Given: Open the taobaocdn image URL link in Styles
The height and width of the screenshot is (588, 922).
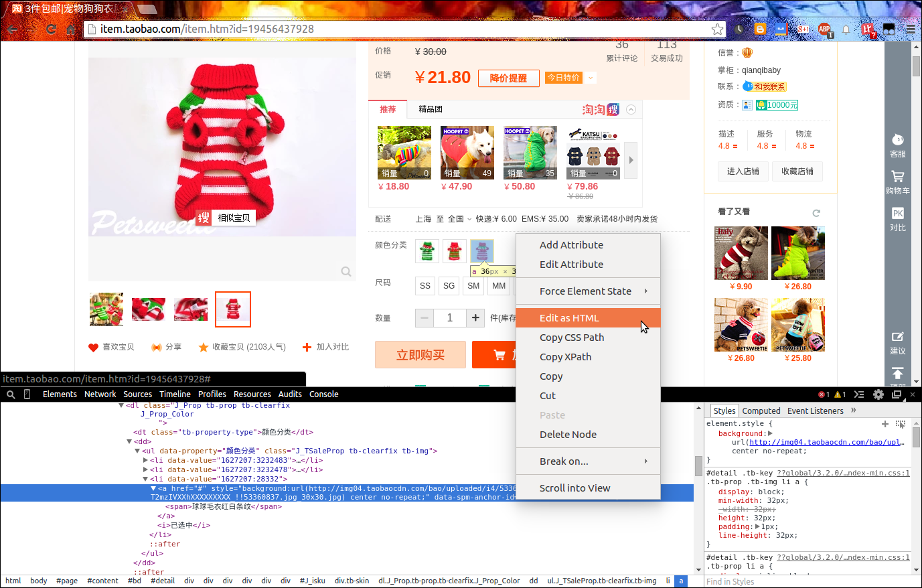Looking at the screenshot, I should coord(827,442).
